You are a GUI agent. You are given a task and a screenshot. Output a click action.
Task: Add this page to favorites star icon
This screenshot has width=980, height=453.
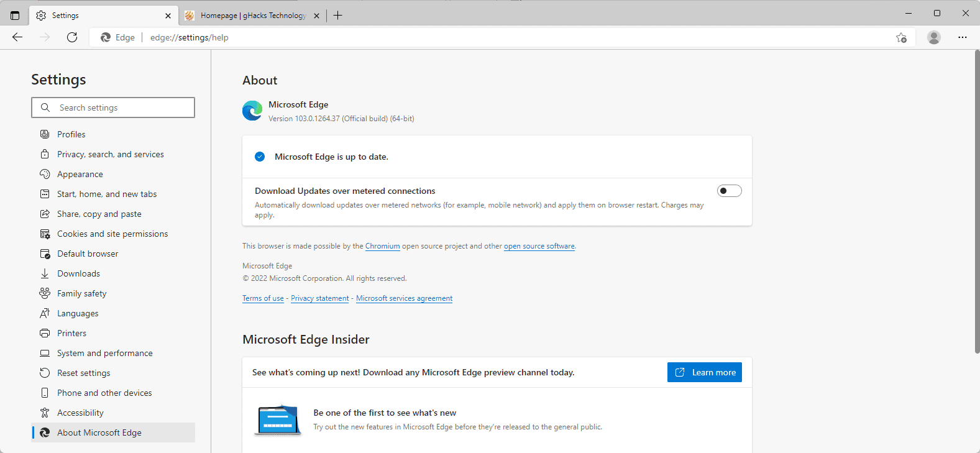[x=901, y=38]
